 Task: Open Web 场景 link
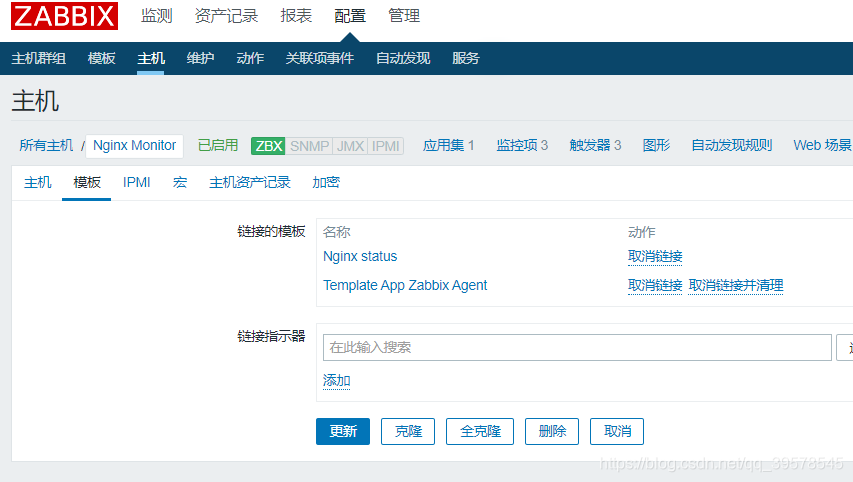click(822, 145)
